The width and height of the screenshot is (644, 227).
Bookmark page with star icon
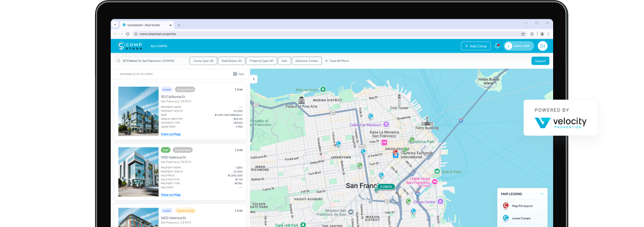click(x=523, y=34)
